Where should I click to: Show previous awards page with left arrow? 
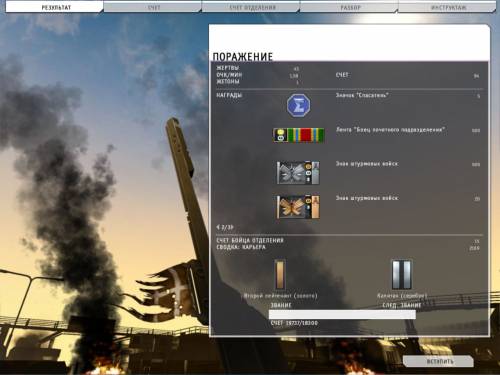click(218, 227)
